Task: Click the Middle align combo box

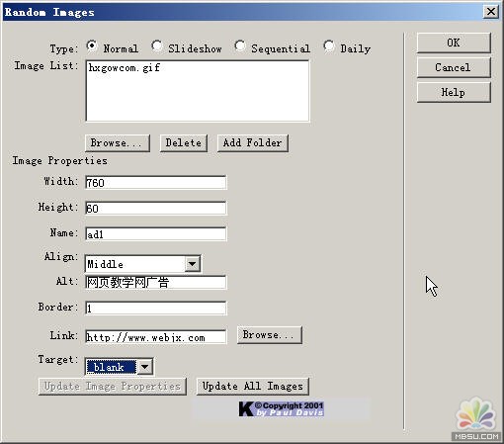Action: (x=143, y=264)
